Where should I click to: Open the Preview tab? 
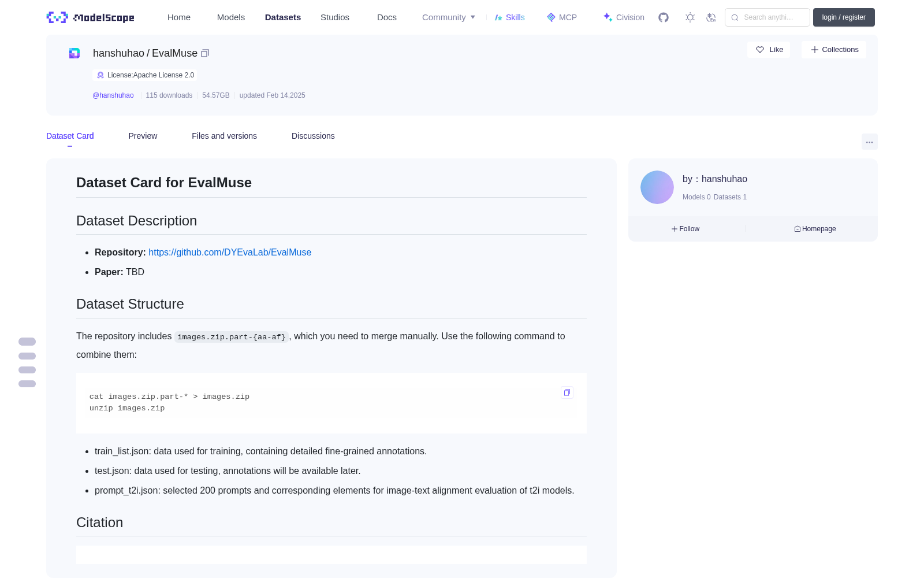[143, 136]
